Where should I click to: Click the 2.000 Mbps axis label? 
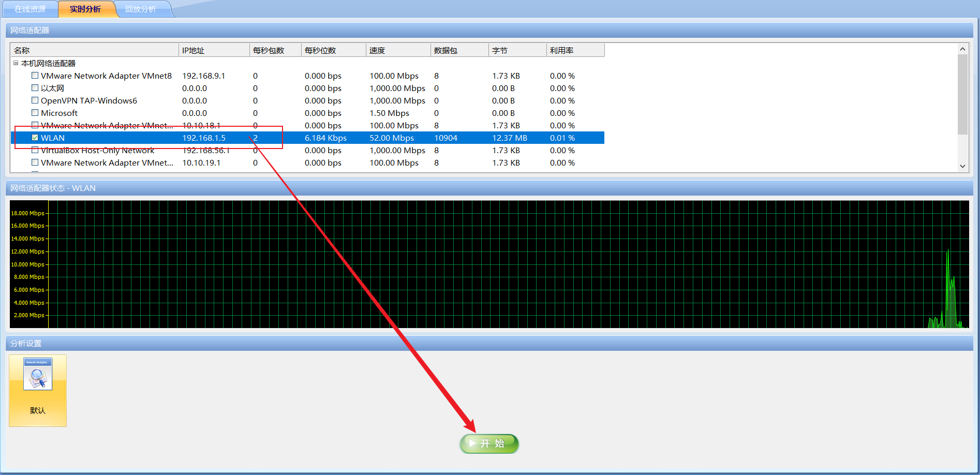coord(29,315)
